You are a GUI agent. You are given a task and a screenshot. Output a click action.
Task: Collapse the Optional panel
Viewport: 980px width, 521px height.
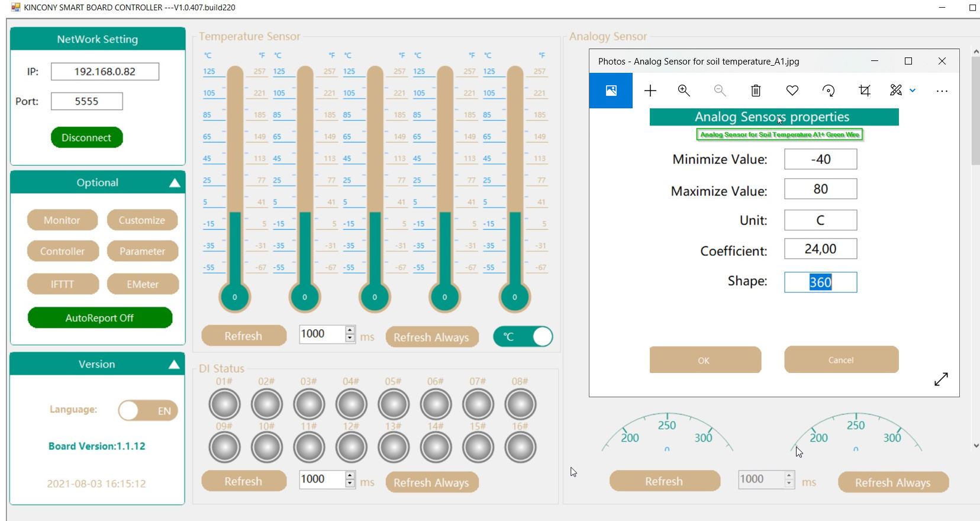[x=175, y=183]
